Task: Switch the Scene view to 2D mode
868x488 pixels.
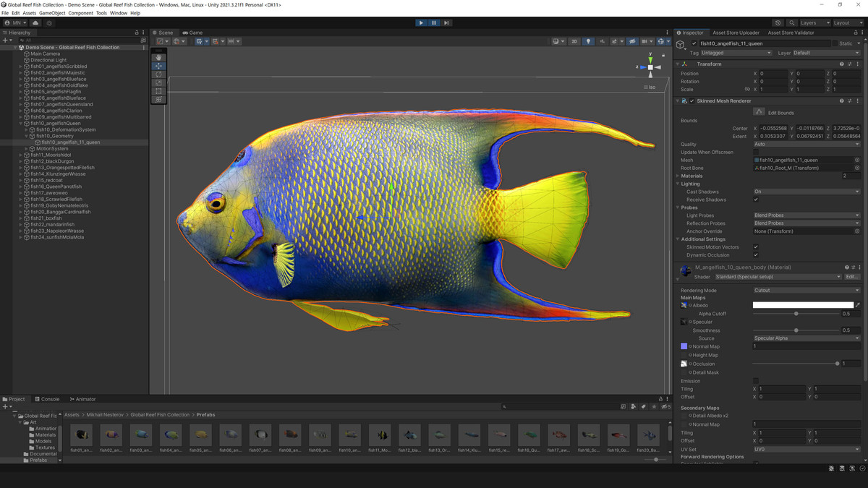Action: [574, 41]
